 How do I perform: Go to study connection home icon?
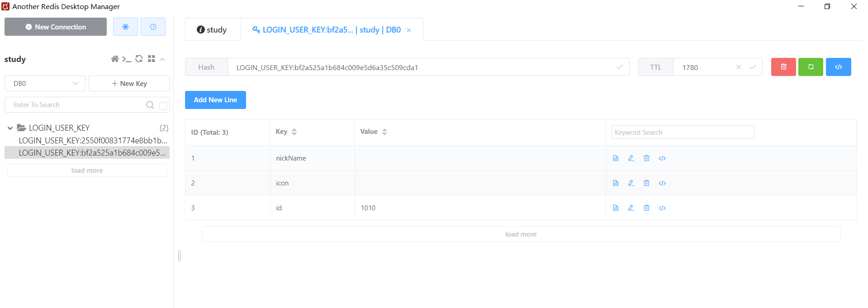115,59
